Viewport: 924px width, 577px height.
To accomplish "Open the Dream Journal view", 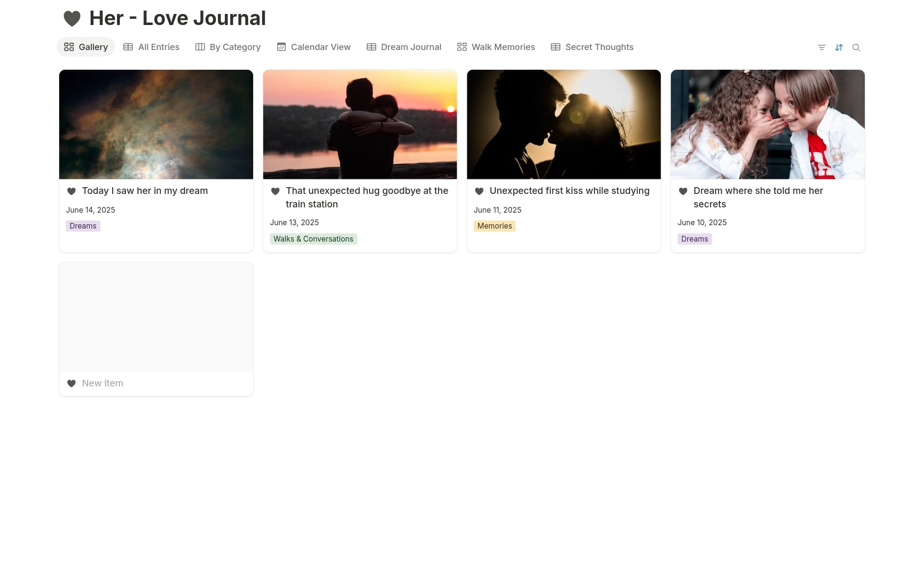I will [x=411, y=47].
